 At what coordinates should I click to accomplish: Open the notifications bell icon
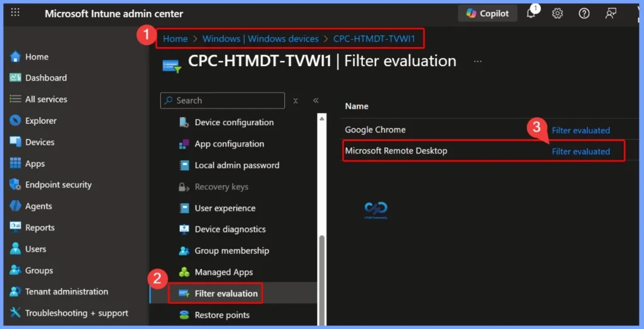point(531,14)
